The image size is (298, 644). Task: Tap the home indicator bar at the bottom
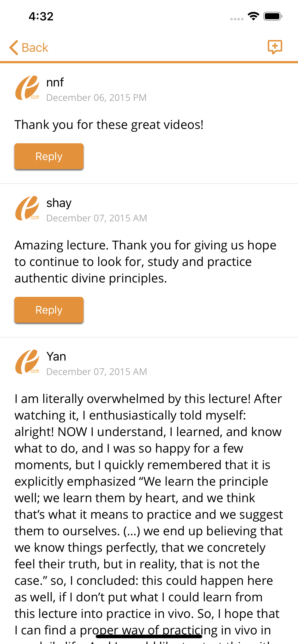tap(149, 636)
